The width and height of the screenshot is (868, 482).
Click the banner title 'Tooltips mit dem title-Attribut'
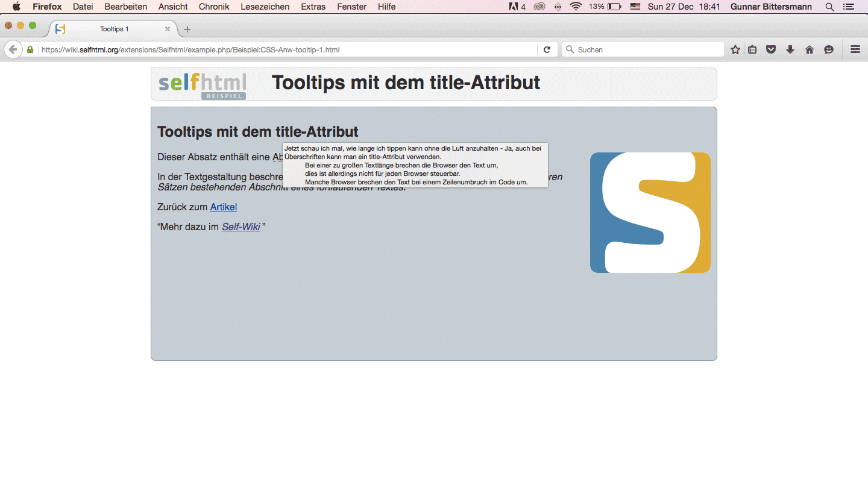click(x=406, y=83)
